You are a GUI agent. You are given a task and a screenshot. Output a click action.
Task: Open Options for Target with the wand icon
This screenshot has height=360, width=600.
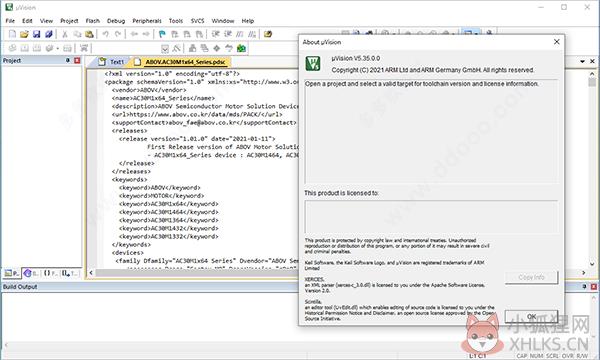coord(176,48)
